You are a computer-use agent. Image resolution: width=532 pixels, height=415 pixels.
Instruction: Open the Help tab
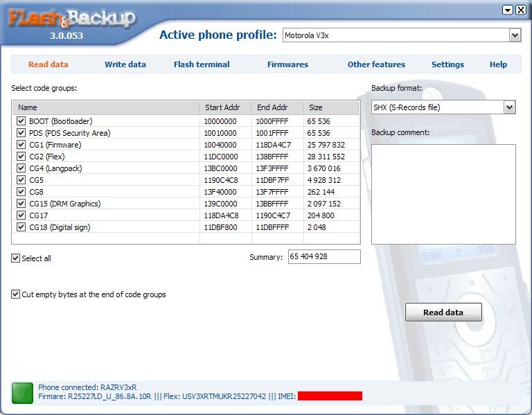tap(498, 64)
